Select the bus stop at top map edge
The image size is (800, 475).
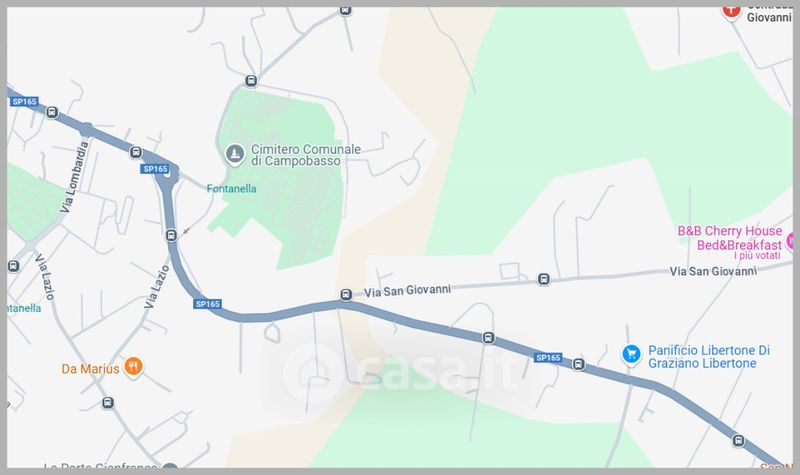(345, 10)
